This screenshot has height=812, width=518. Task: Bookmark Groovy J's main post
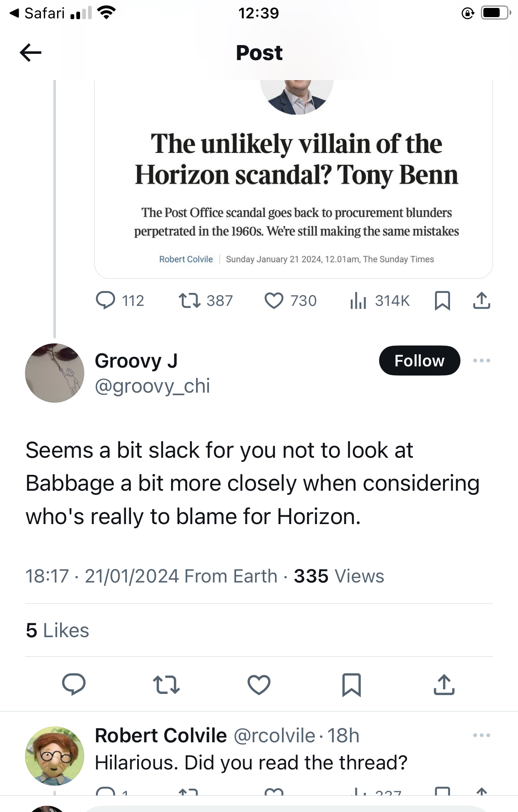pyautogui.click(x=351, y=684)
